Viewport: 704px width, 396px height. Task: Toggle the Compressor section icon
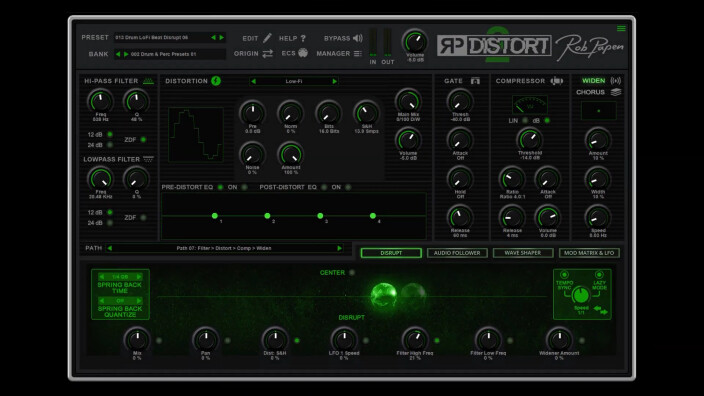[x=557, y=81]
